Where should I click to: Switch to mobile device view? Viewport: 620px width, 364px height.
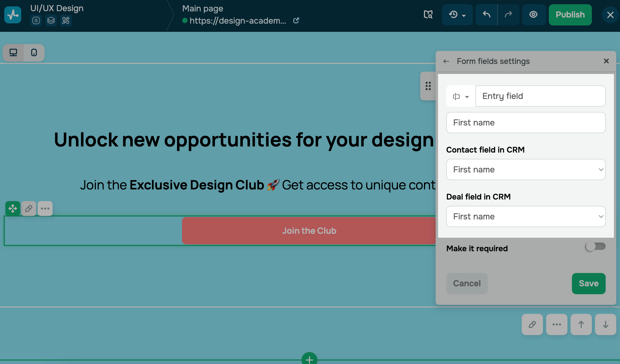(x=34, y=53)
